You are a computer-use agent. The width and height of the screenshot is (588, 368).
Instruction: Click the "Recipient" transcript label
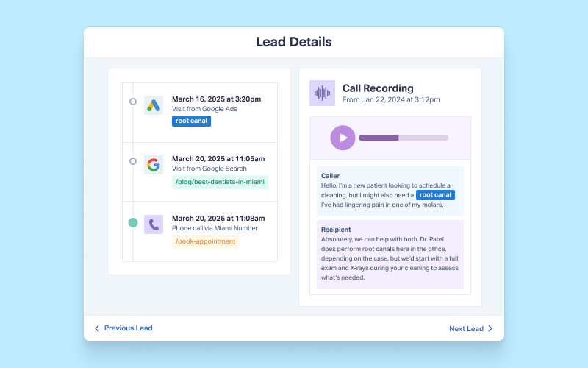point(336,230)
